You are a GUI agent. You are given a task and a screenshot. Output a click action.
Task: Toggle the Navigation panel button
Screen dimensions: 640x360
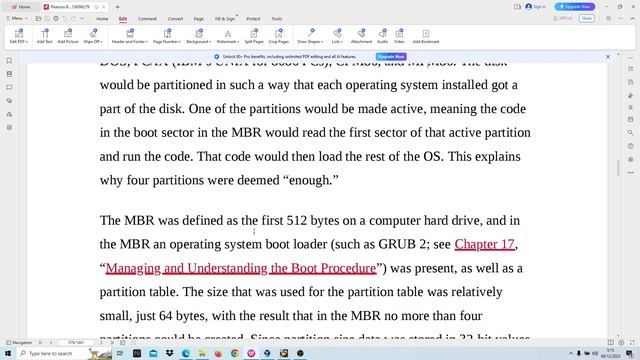[19, 342]
